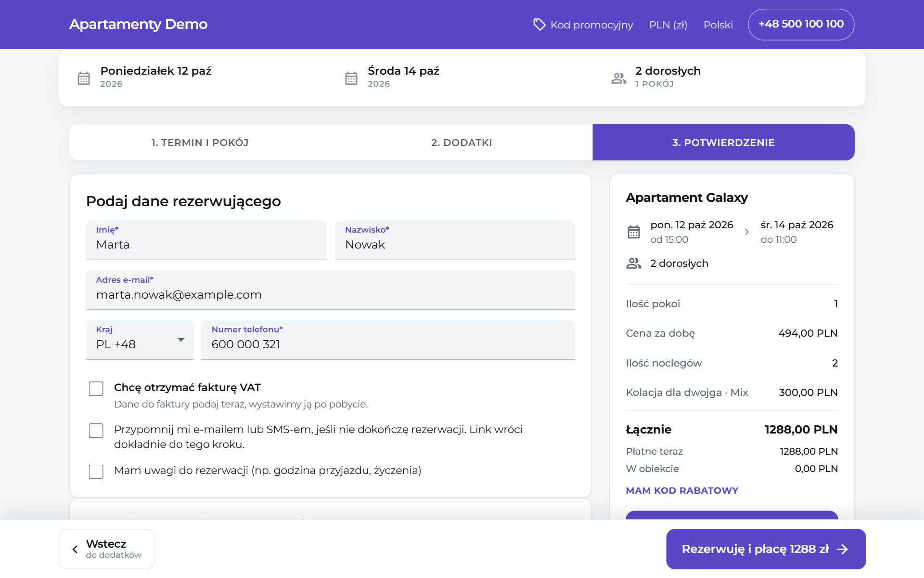Image resolution: width=924 pixels, height=578 pixels.
Task: Go to step 2. DODATKI
Action: pyautogui.click(x=462, y=143)
